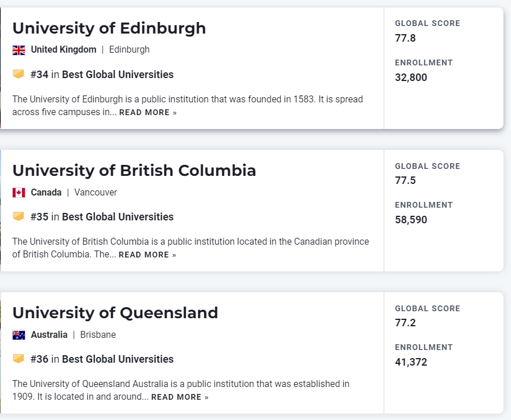The height and width of the screenshot is (420, 511).
Task: Click the Canada flag icon
Action: [x=19, y=193]
